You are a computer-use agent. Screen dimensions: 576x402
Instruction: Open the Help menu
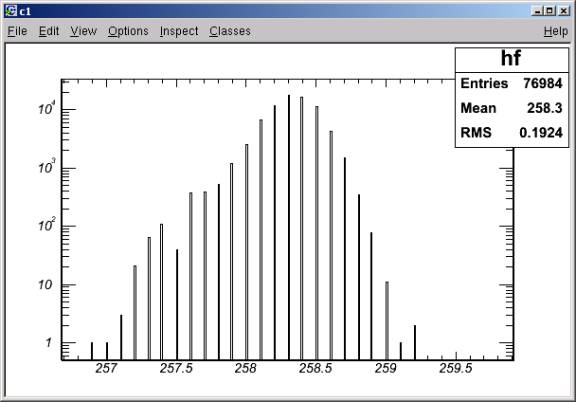[556, 31]
